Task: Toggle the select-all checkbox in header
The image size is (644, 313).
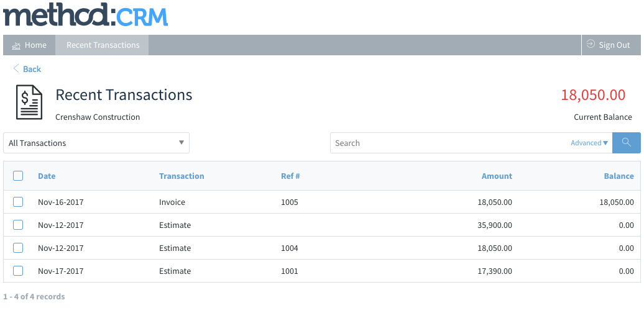Action: pos(18,176)
